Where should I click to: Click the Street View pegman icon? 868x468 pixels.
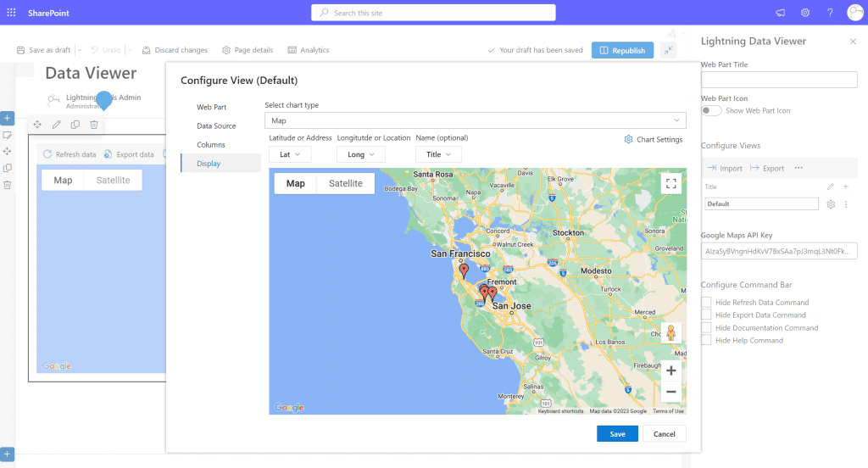click(x=670, y=332)
